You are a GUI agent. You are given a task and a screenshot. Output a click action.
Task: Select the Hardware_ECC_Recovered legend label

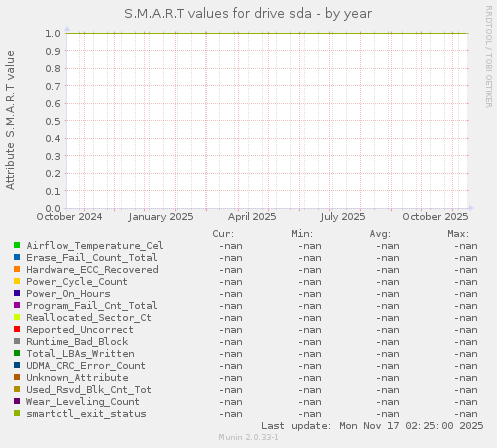92,270
